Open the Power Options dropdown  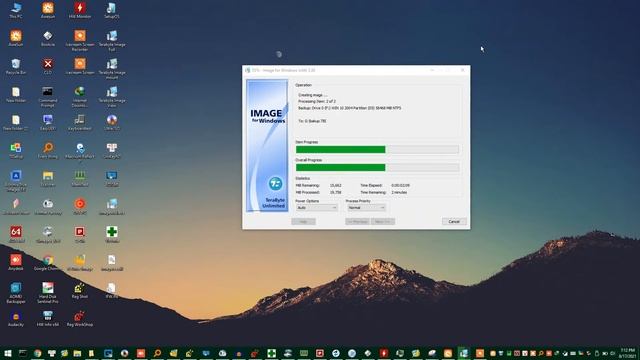coord(316,208)
